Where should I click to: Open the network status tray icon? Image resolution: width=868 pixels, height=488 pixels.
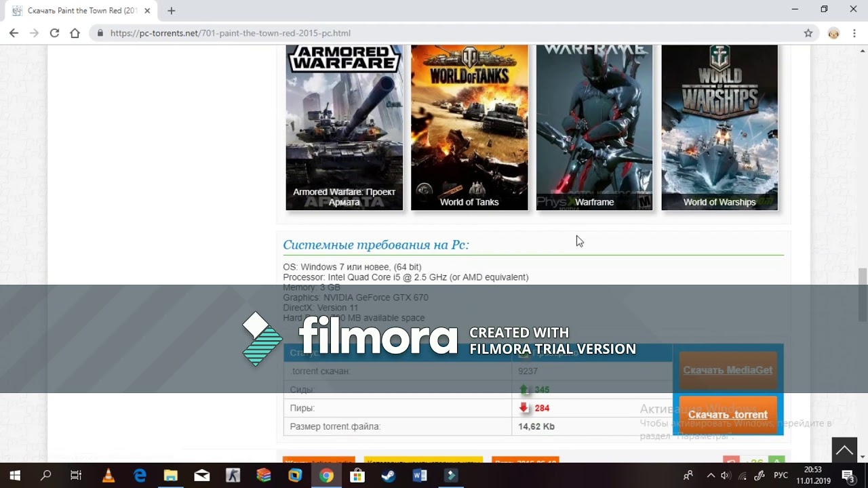point(743,476)
